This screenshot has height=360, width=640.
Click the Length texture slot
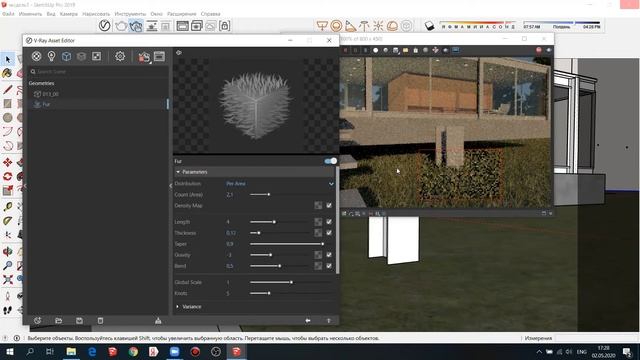[318, 222]
